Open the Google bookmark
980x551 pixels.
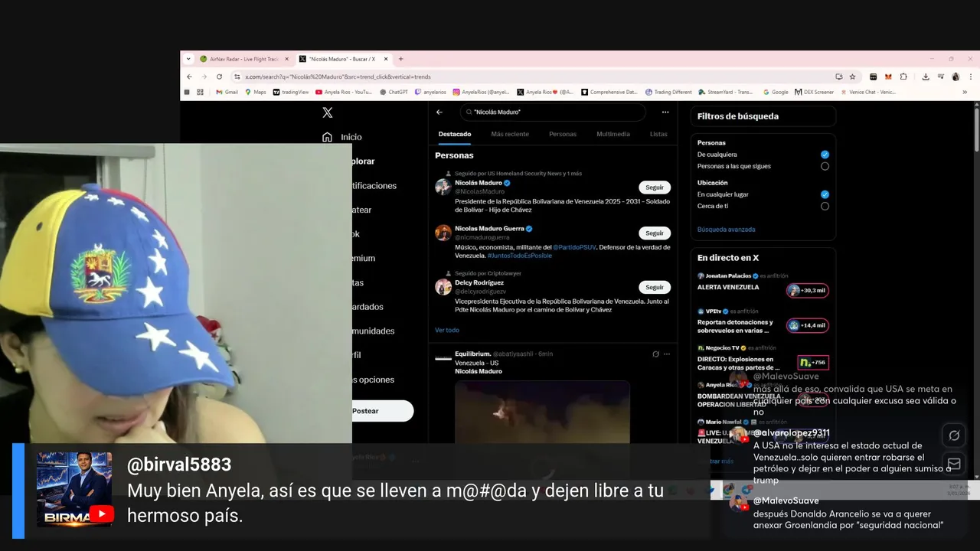point(776,92)
